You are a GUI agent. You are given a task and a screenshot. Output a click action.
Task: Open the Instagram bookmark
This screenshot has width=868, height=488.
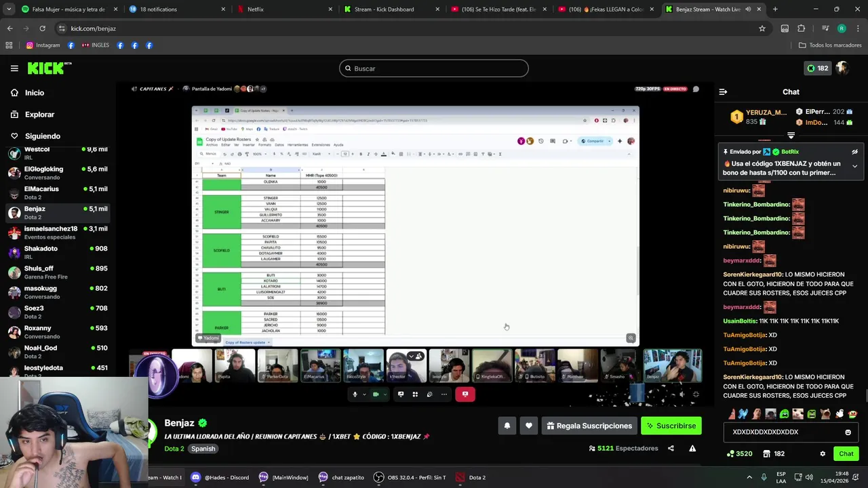(x=43, y=45)
